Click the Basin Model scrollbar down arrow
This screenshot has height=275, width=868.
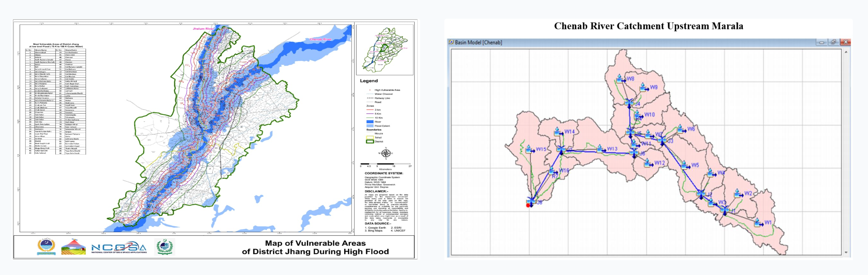tap(846, 252)
